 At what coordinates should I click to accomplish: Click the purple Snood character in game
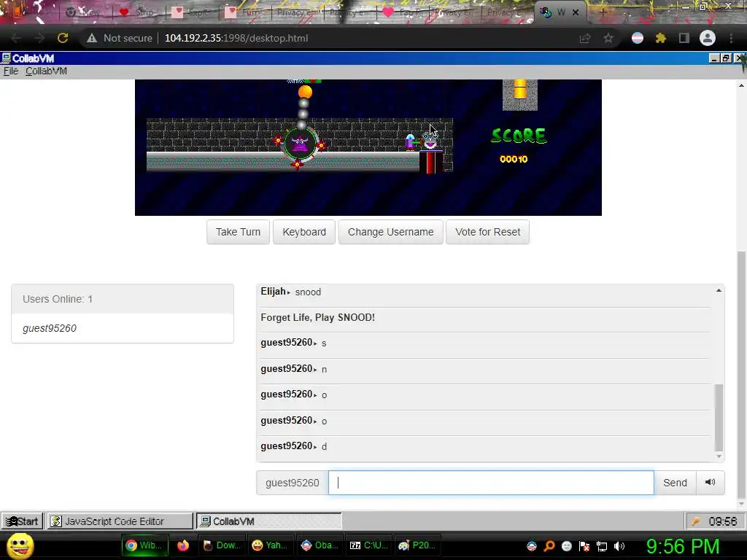300,143
